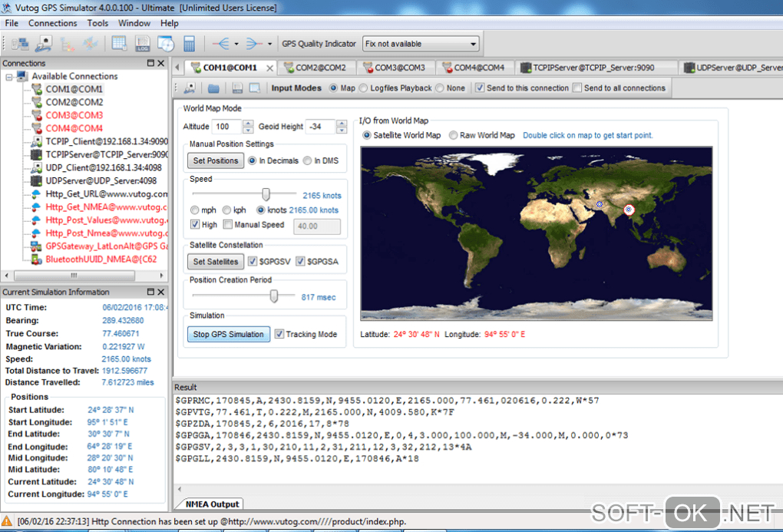
Task: Click the Set Satellites button
Action: 215,262
